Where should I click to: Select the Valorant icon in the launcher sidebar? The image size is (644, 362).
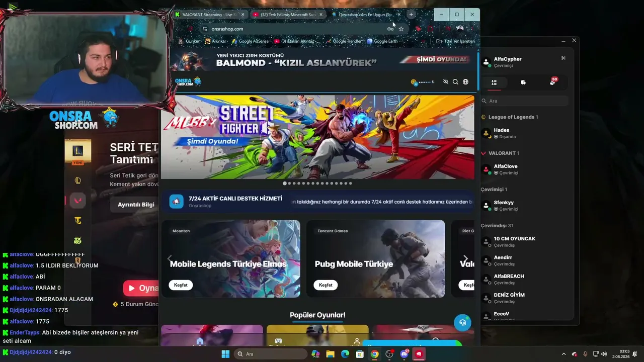click(x=77, y=200)
